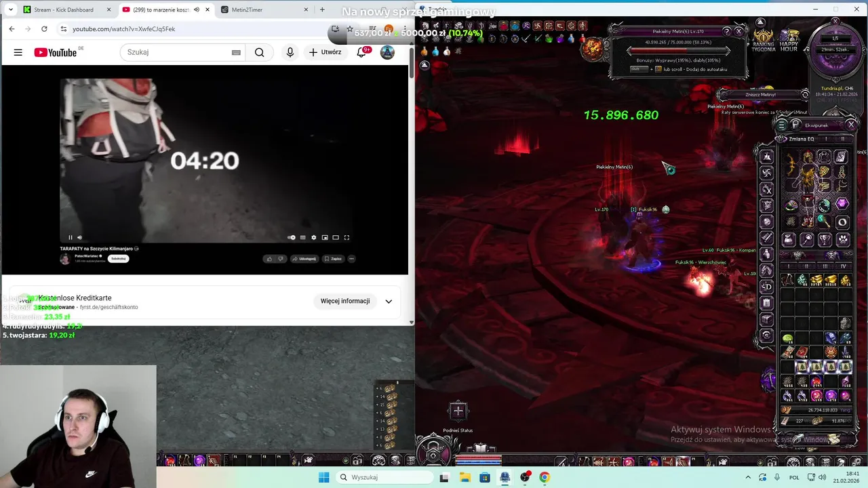Open YouTube notifications bell
This screenshot has height=488, width=868.
pyautogui.click(x=362, y=52)
